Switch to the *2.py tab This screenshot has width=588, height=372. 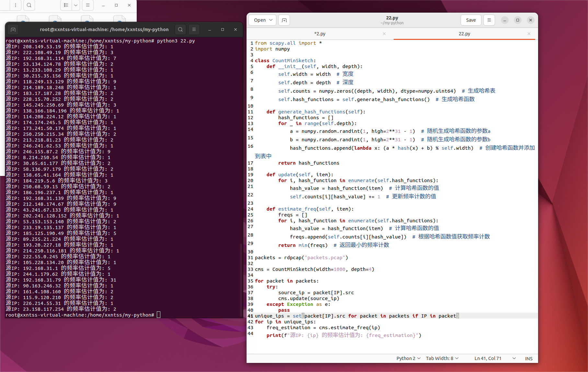(320, 34)
